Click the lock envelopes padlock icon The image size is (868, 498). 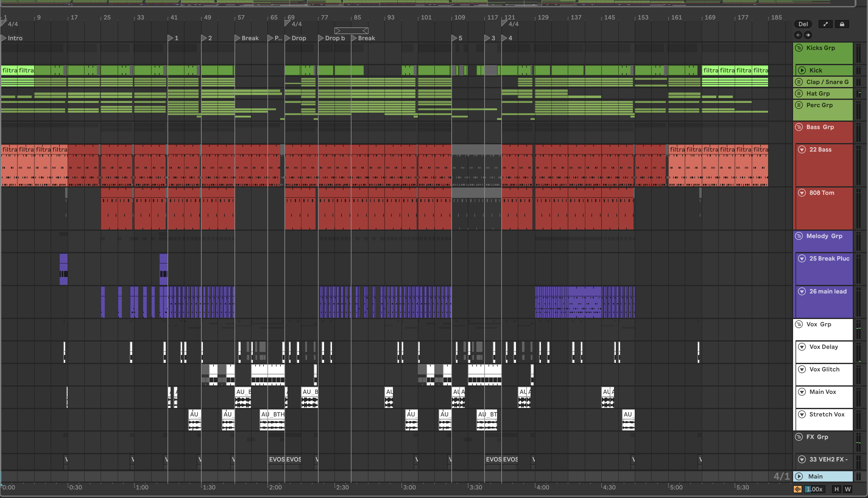tap(842, 24)
